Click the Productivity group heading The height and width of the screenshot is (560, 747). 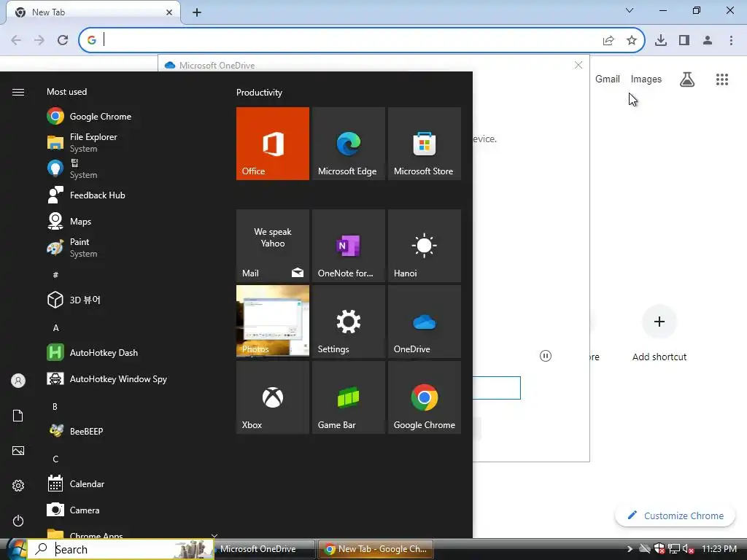coord(259,93)
